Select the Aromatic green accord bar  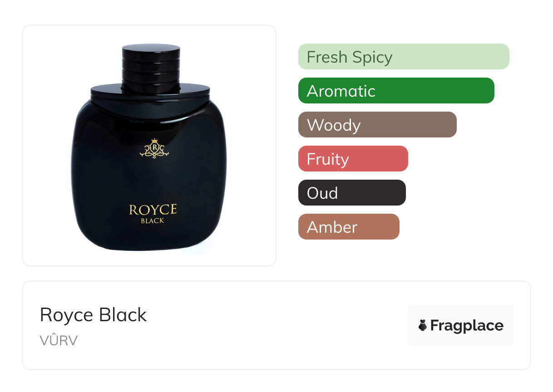coord(396,91)
